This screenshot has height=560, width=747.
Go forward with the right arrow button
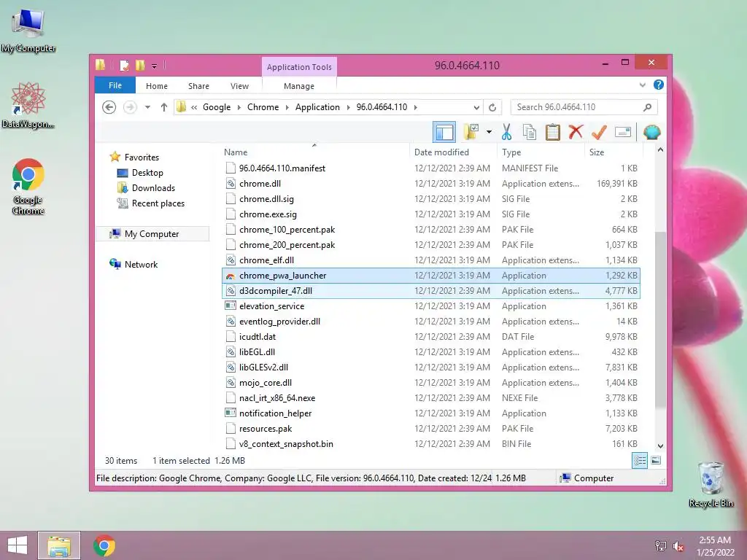pyautogui.click(x=130, y=107)
